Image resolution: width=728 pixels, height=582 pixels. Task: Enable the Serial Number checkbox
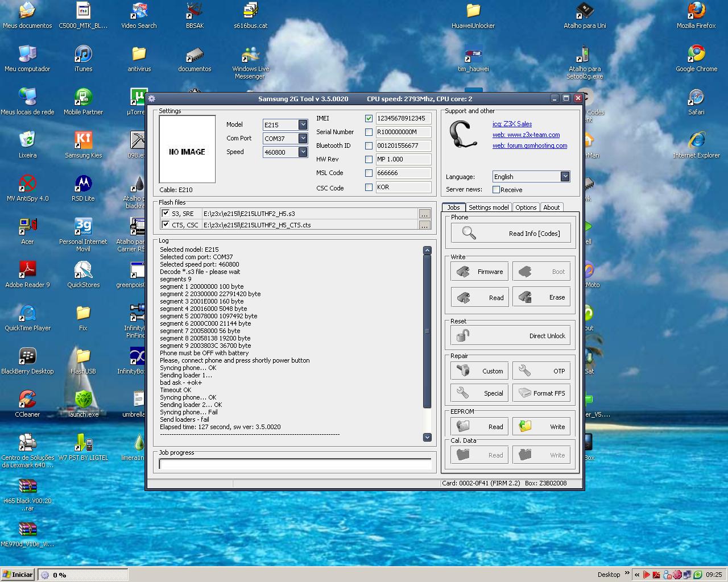(x=369, y=132)
